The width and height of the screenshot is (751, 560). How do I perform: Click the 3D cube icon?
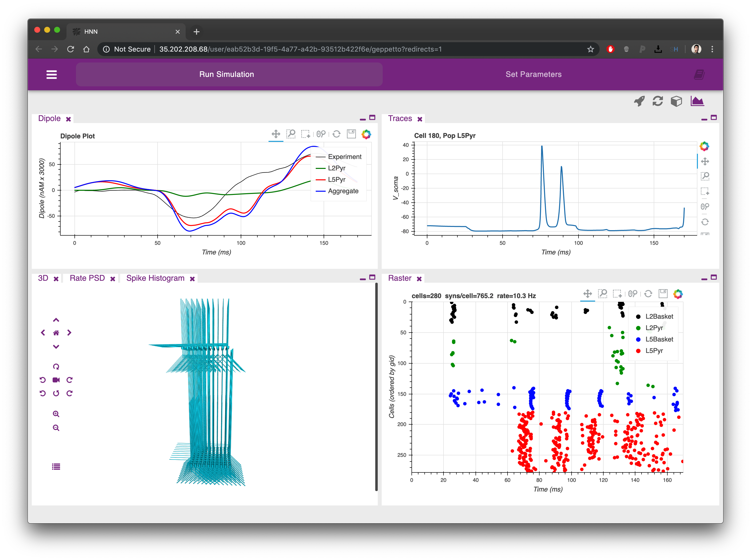pyautogui.click(x=676, y=101)
